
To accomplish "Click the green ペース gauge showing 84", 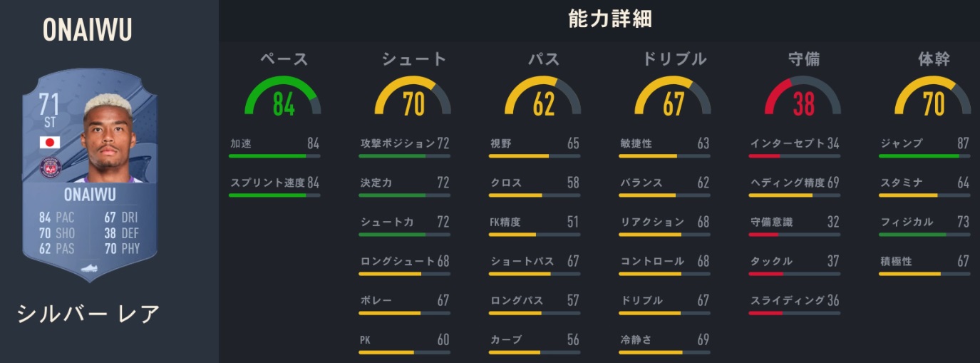I will 283,98.
